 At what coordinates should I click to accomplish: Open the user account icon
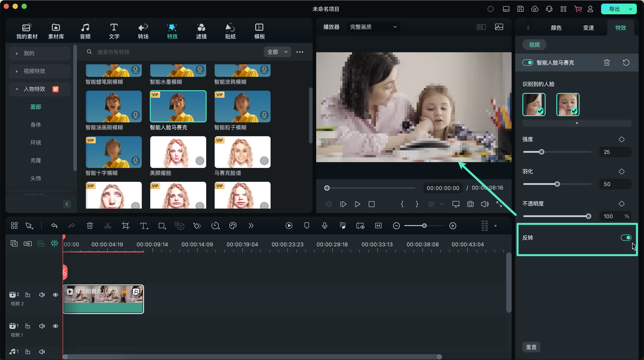[590, 9]
